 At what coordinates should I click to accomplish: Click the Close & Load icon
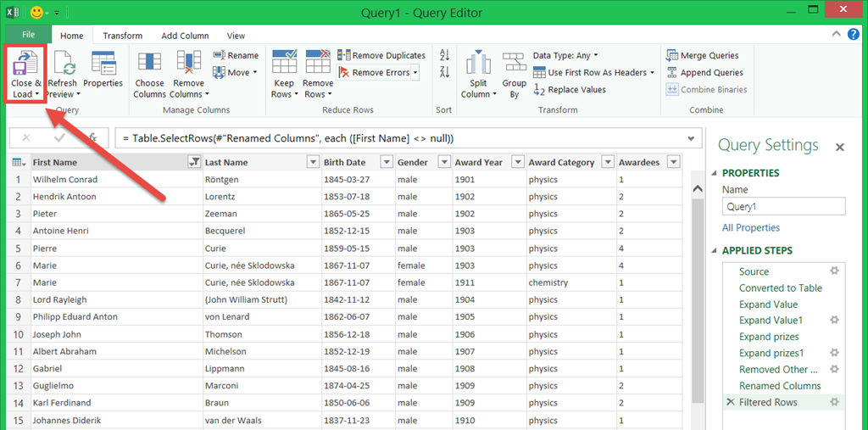coord(26,66)
